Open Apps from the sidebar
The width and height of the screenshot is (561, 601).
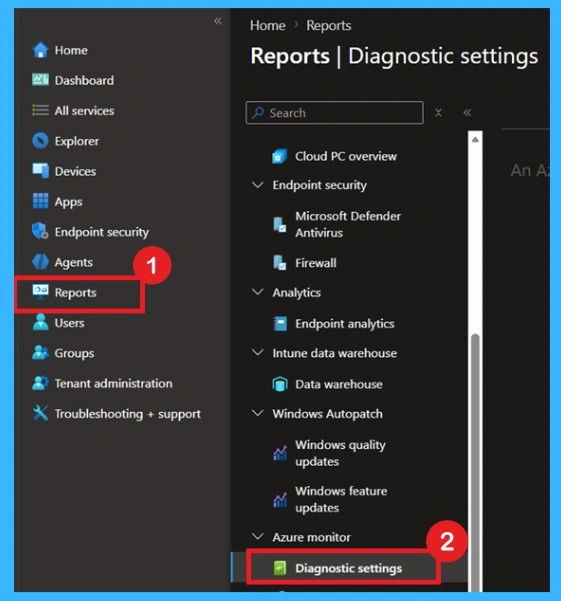click(68, 202)
